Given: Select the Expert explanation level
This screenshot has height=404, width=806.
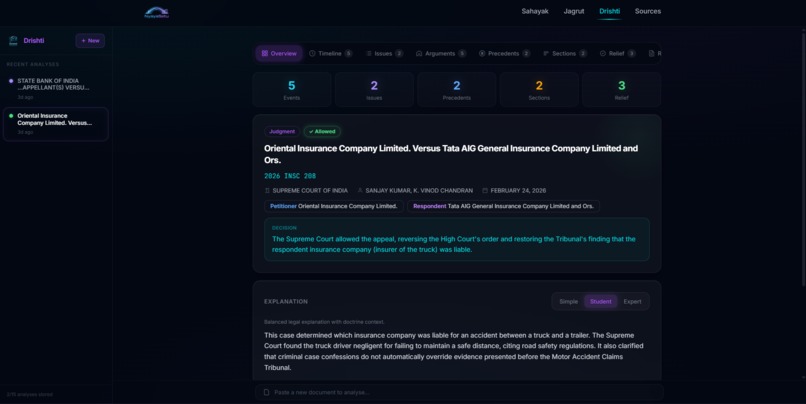Looking at the screenshot, I should coord(632,302).
